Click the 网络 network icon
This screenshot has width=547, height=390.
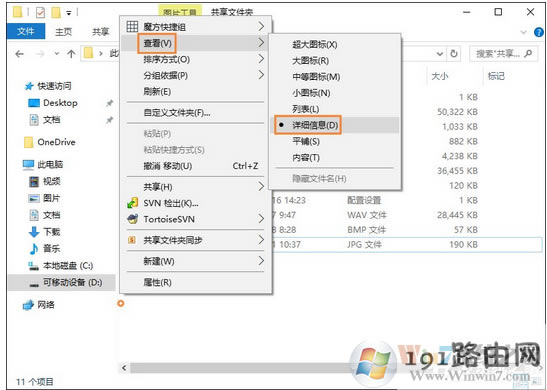tap(28, 305)
